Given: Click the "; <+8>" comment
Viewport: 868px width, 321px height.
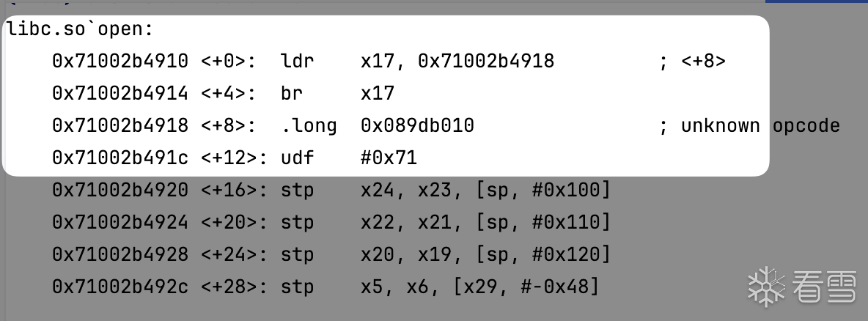Looking at the screenshot, I should [x=691, y=61].
